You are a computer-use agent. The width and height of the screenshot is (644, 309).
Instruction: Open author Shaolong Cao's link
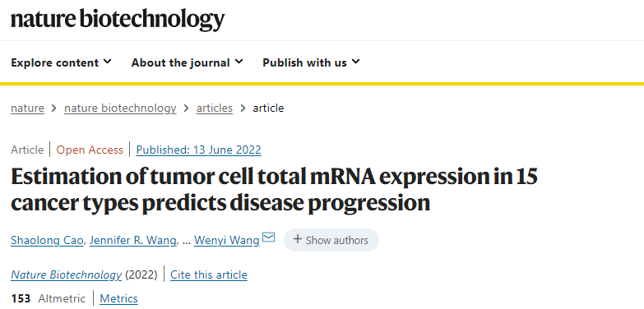[47, 240]
